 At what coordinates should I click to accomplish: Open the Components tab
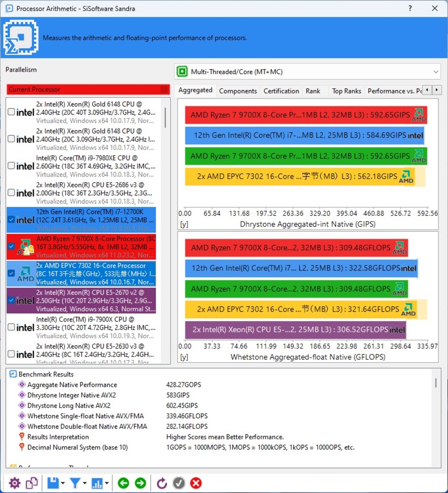[x=238, y=91]
